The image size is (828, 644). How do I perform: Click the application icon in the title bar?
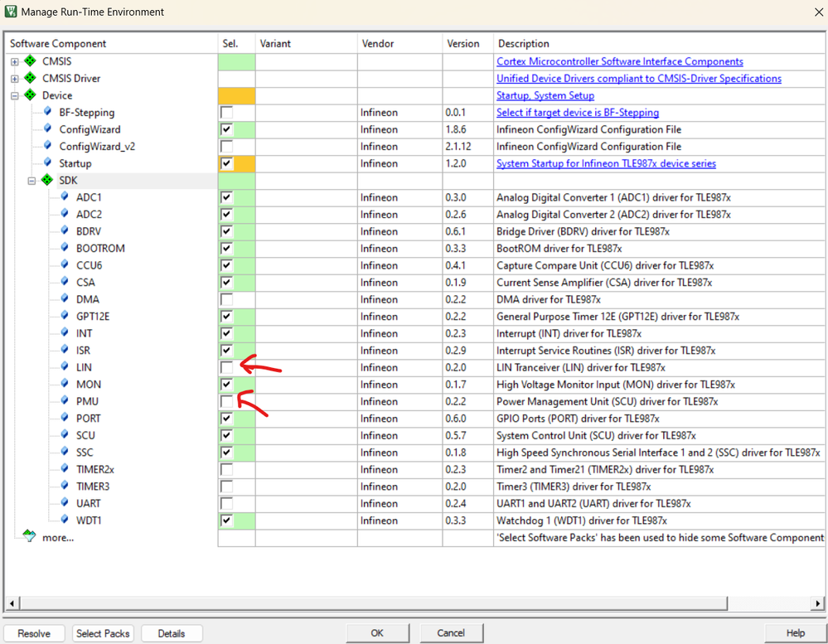[11, 12]
